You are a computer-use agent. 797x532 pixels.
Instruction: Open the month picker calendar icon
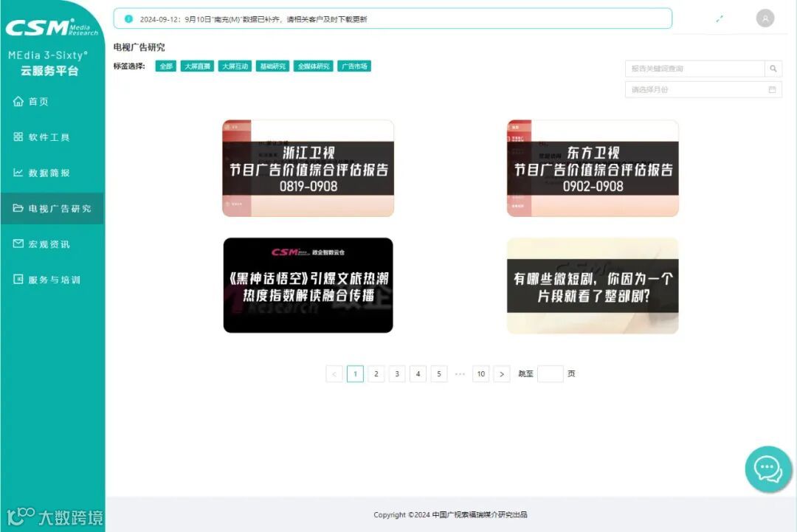[x=772, y=89]
